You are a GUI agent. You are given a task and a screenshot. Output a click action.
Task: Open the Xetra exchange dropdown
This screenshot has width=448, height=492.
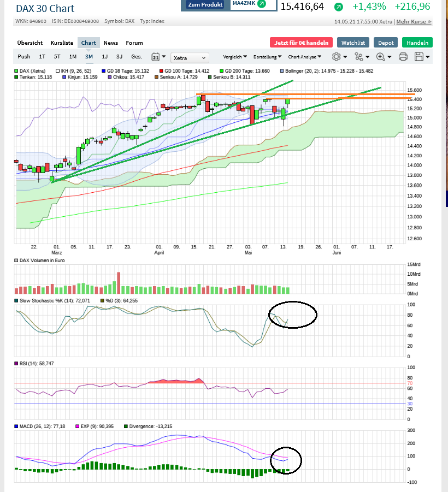(190, 57)
